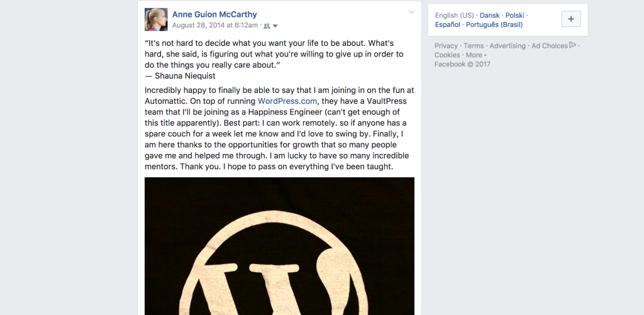The width and height of the screenshot is (644, 315).
Task: Open the Cookies footer link
Action: pyautogui.click(x=447, y=55)
